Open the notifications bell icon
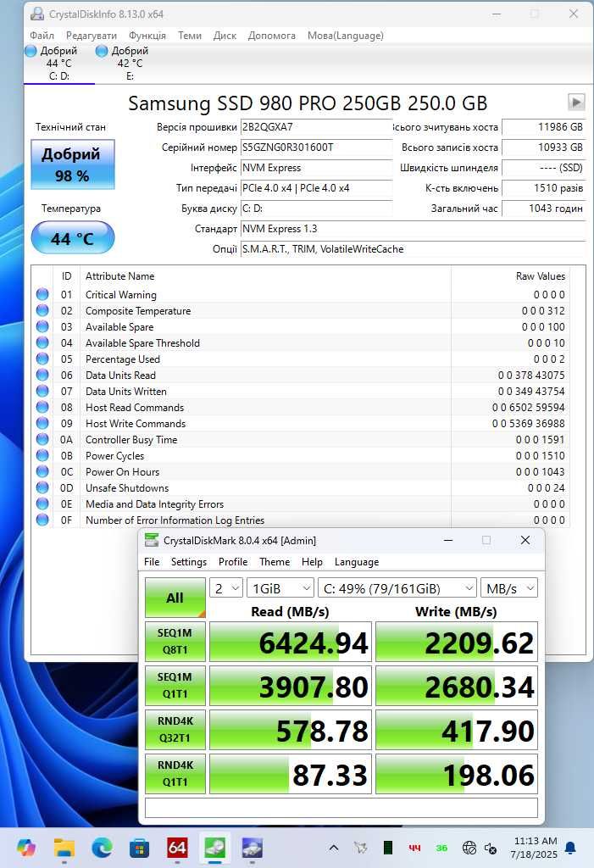594x868 pixels. (x=571, y=848)
